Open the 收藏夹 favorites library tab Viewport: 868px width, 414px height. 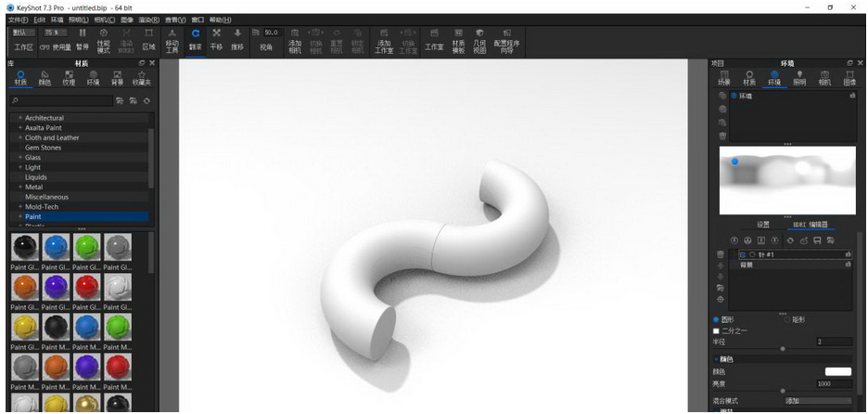coord(142,78)
